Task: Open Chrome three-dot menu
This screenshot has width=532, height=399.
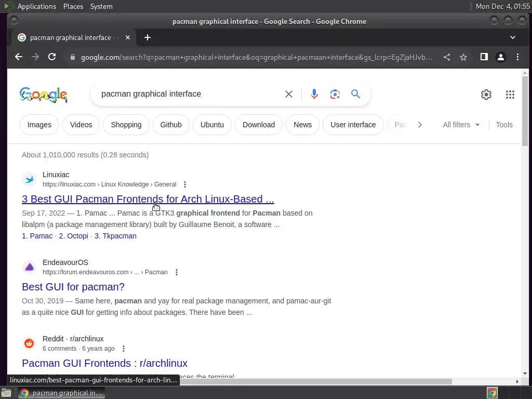Action: point(517,57)
